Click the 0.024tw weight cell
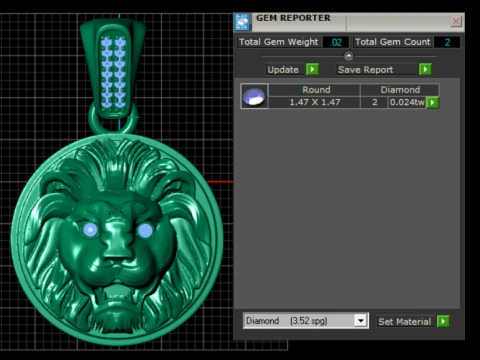This screenshot has height=360, width=480. 407,102
